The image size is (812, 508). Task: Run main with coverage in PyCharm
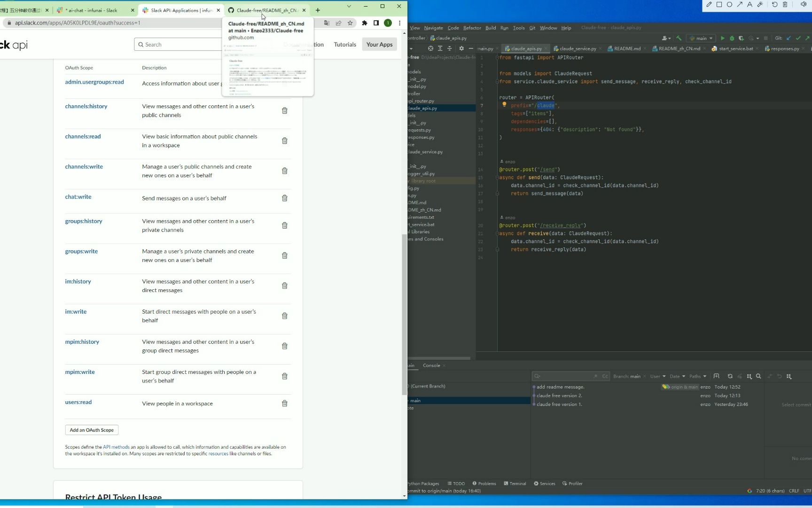(x=741, y=38)
